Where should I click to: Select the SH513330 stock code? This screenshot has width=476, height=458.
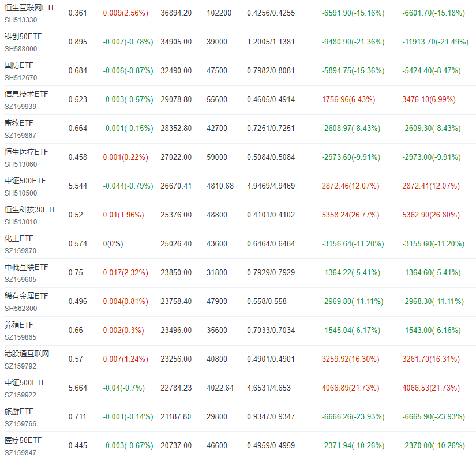21,20
